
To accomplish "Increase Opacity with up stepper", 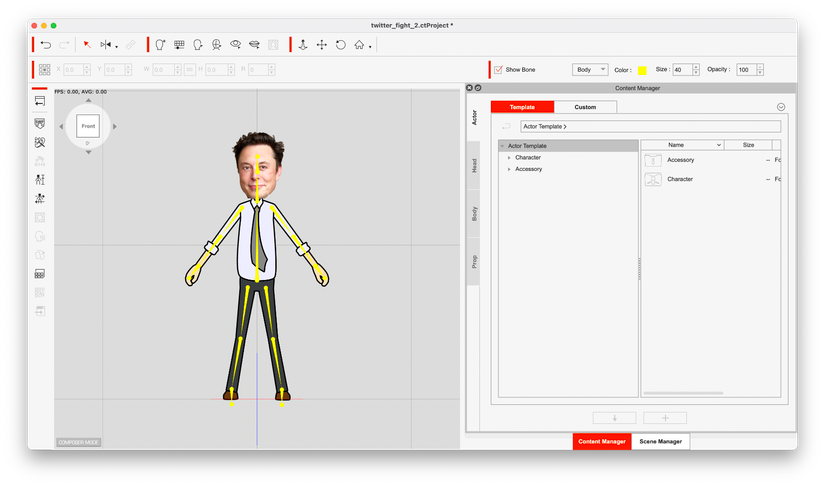I will click(760, 67).
